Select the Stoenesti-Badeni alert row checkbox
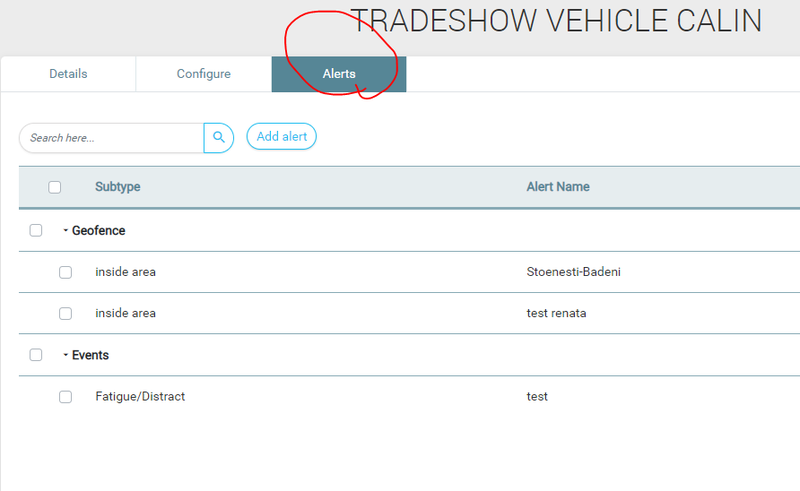Viewport: 800px width, 491px height. (65, 272)
